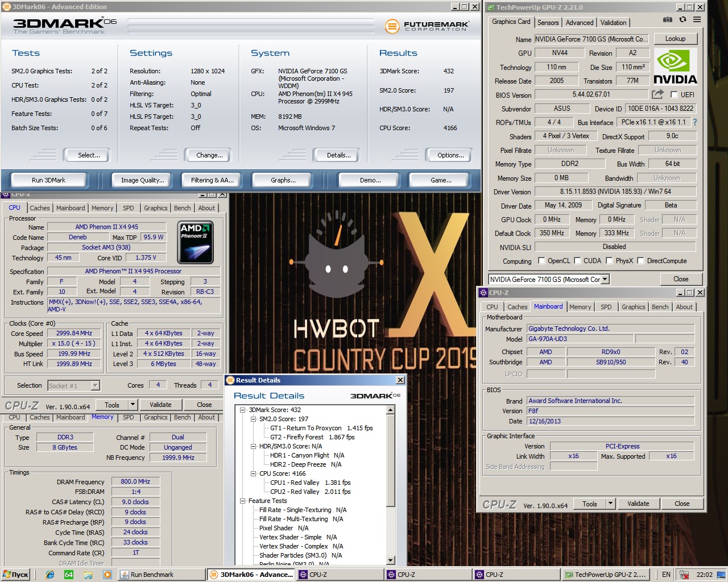Take a GPU-Z screenshot with the camera icon
The image size is (728, 582).
click(x=668, y=19)
